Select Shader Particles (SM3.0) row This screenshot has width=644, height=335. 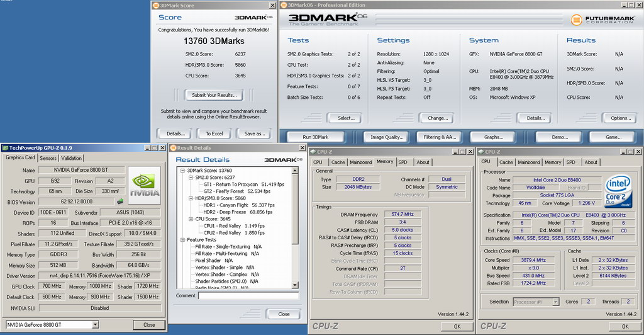(226, 281)
